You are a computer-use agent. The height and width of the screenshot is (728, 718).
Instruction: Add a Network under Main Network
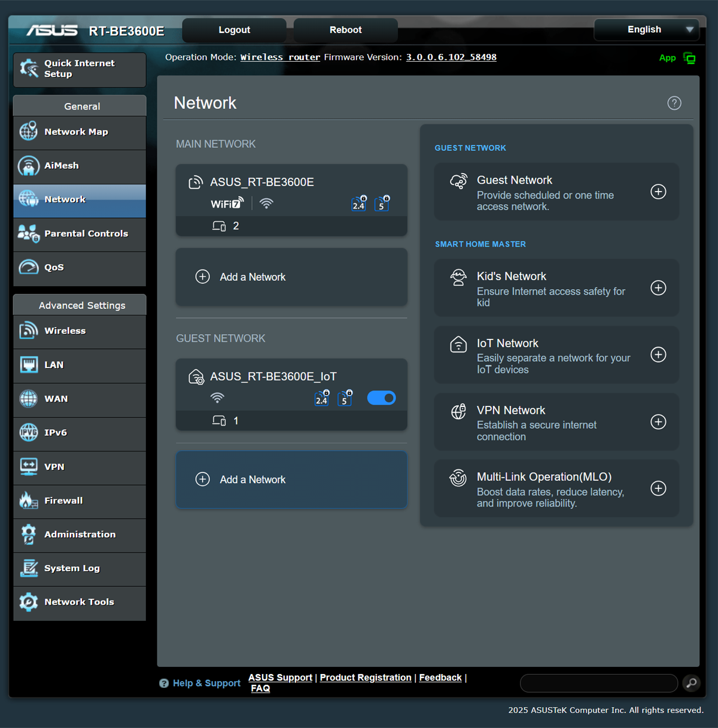291,277
